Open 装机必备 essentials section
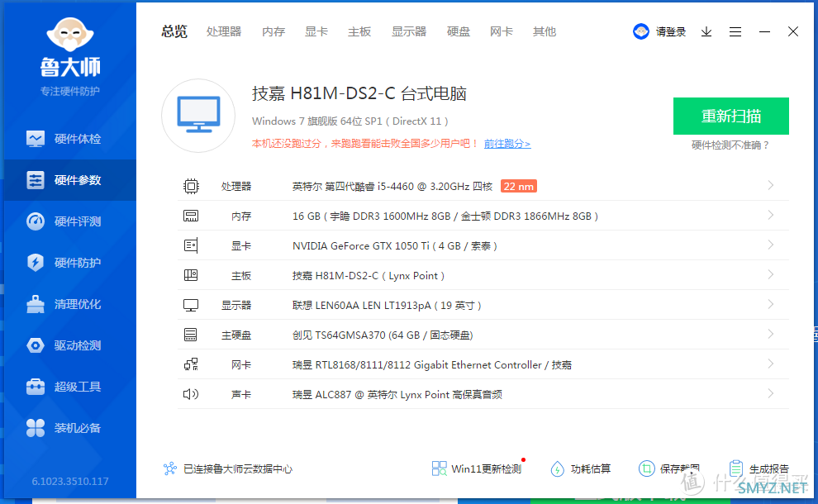The image size is (818, 504). coord(70,428)
